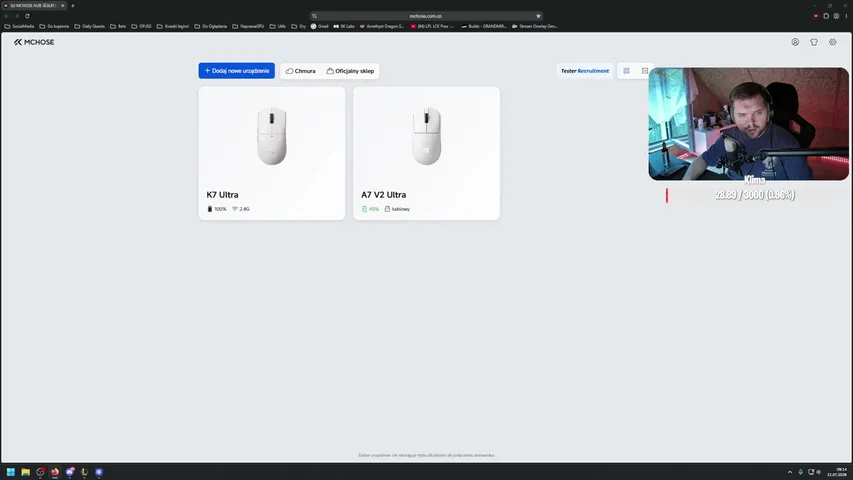
Task: Open the settings gear in the MCHOSE header
Action: click(832, 42)
